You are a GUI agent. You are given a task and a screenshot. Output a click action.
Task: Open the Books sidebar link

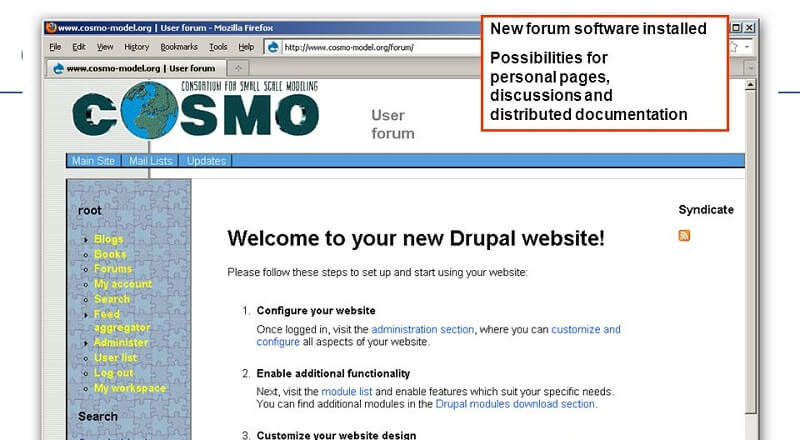pyautogui.click(x=110, y=254)
